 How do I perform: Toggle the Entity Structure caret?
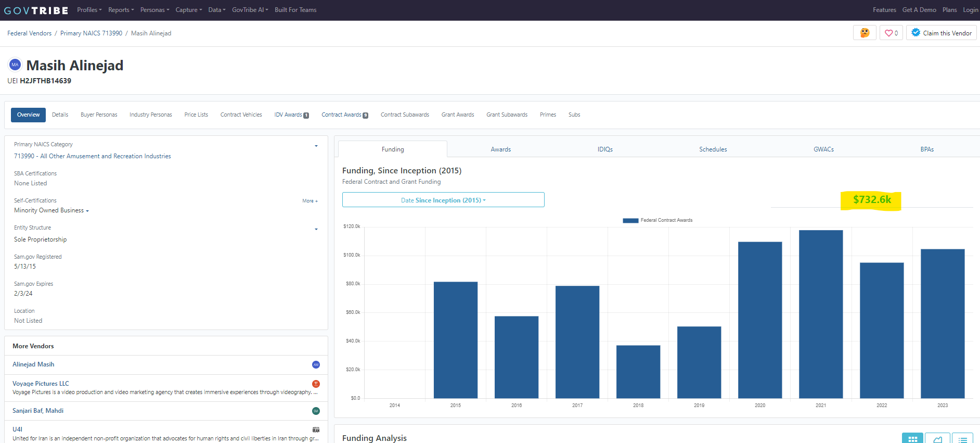point(316,229)
